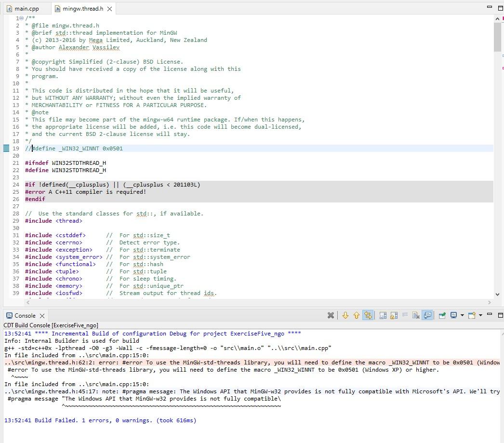Click the '#endif' line at line 26

tap(35, 199)
